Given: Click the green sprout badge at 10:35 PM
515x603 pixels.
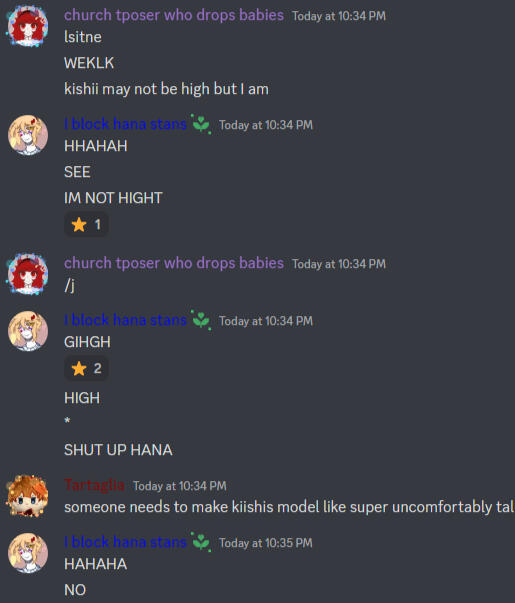Looking at the screenshot, I should click(x=201, y=542).
